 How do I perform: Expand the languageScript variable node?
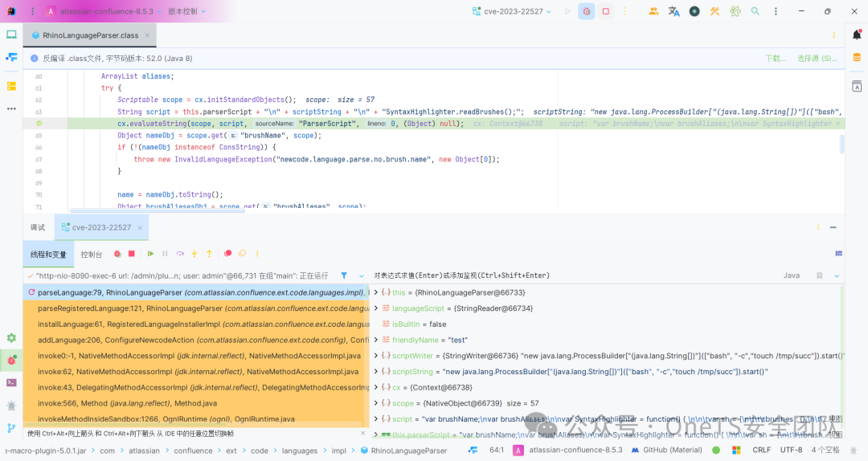click(376, 308)
